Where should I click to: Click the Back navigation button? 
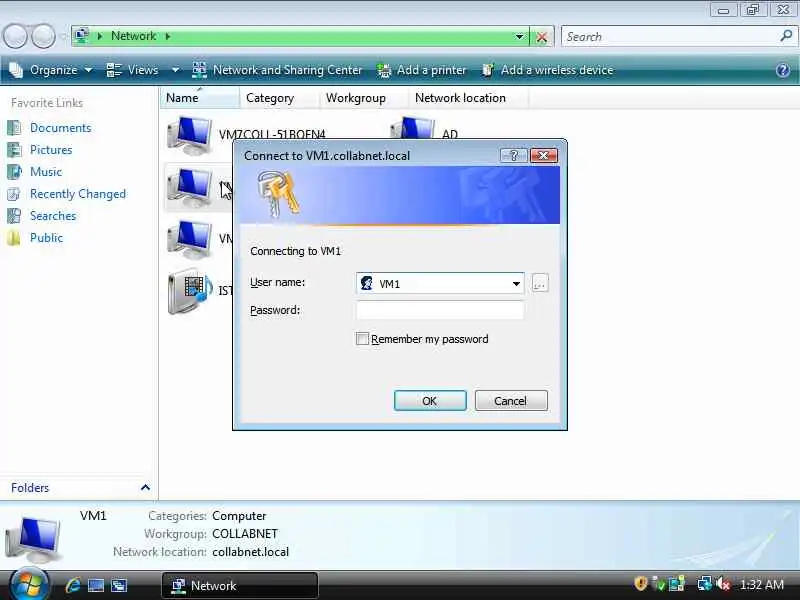tap(15, 36)
